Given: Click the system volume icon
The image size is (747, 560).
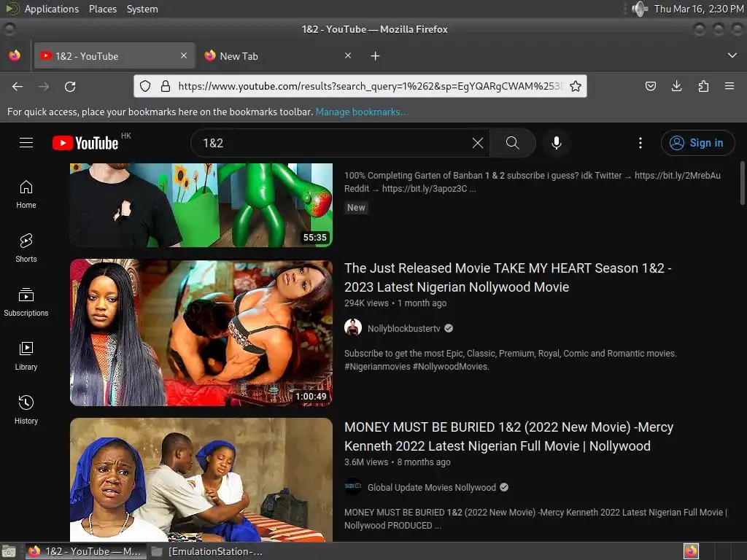Looking at the screenshot, I should [x=639, y=9].
